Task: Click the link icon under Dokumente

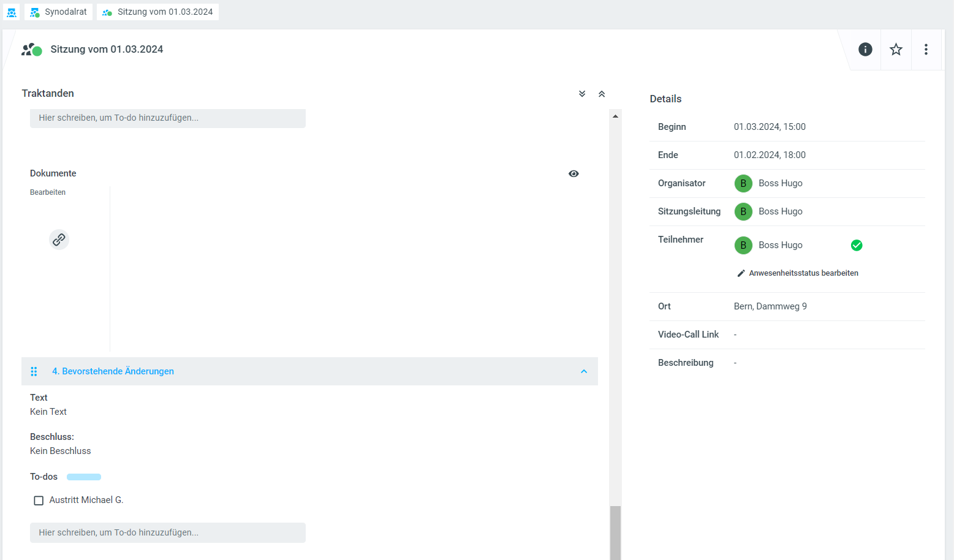Action: click(59, 240)
